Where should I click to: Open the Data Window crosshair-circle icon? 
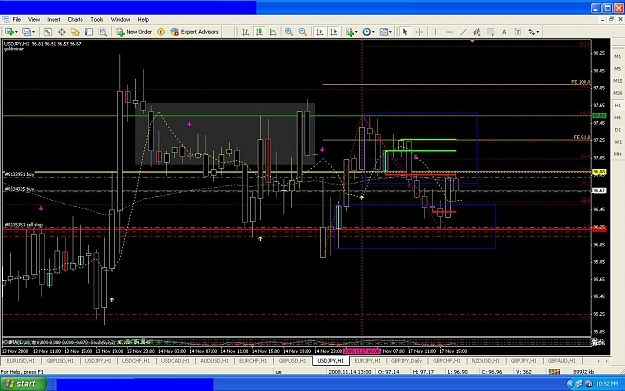click(x=62, y=32)
